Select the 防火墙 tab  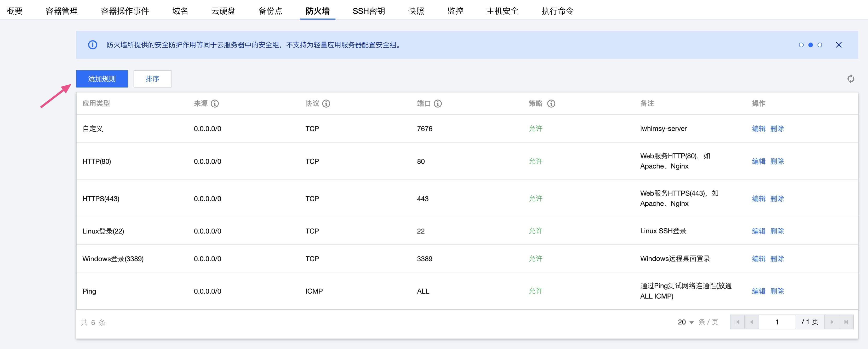coord(317,11)
